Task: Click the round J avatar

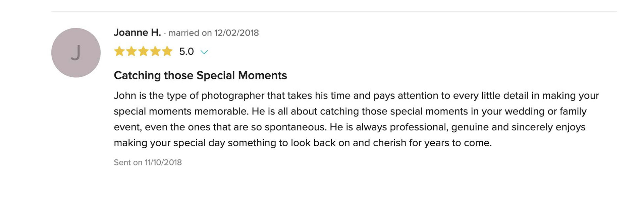Action: click(76, 53)
